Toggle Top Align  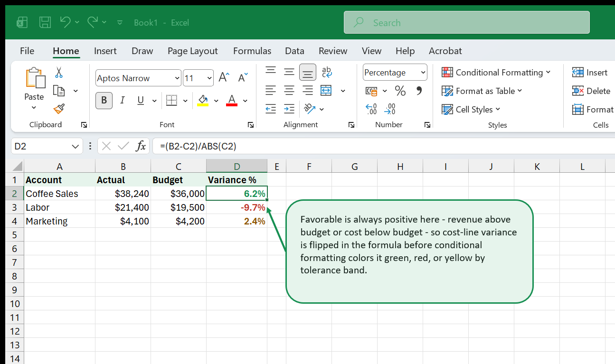click(x=271, y=72)
